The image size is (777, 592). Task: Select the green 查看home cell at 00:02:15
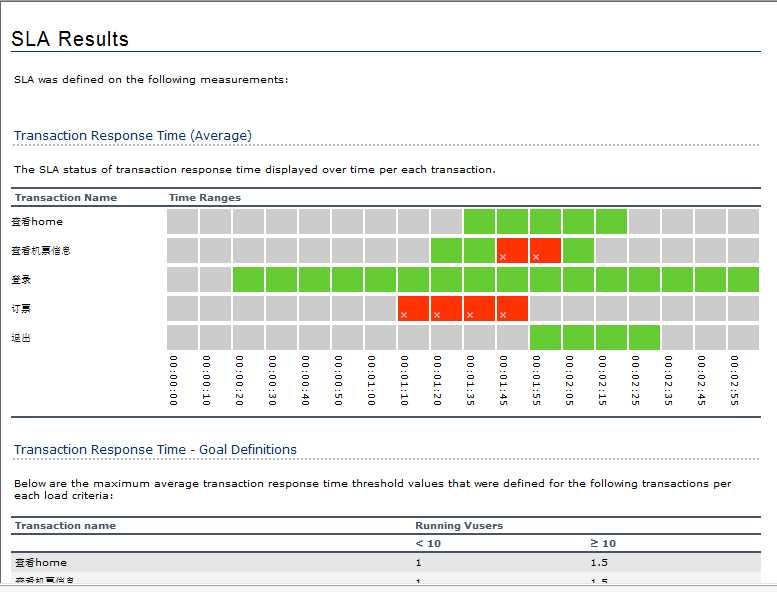[611, 221]
